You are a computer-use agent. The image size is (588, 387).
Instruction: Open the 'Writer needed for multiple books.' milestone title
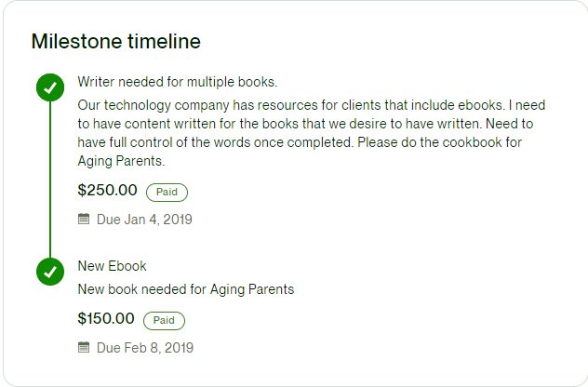coord(178,81)
